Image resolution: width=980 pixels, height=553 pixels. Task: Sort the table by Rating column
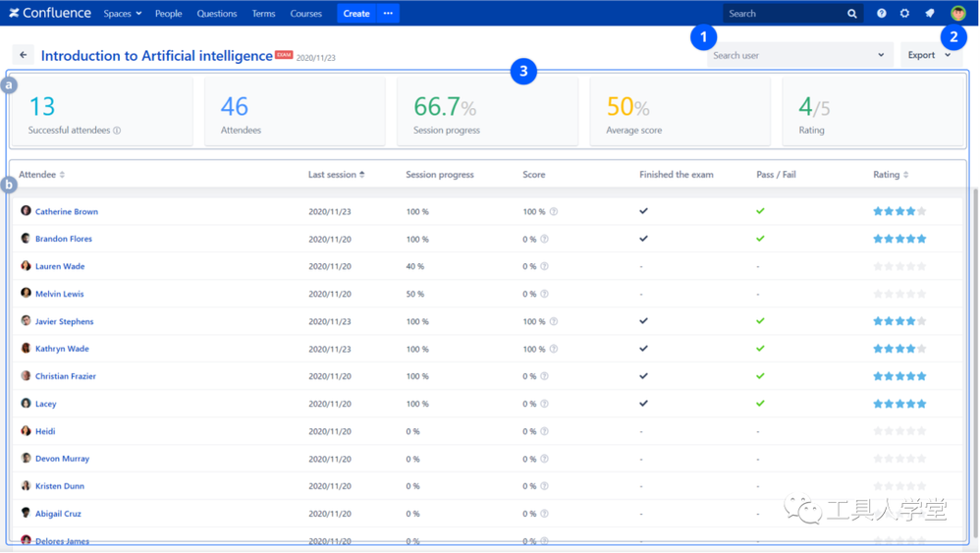coord(891,175)
